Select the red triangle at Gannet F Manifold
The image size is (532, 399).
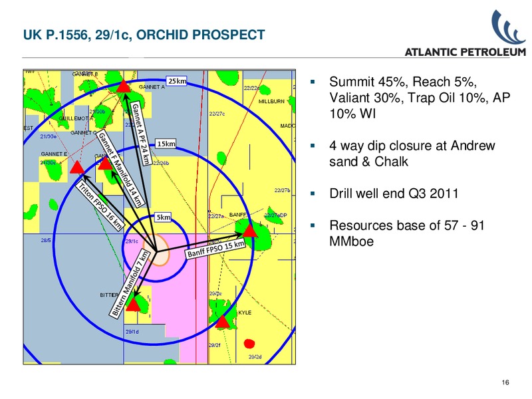pyautogui.click(x=105, y=164)
